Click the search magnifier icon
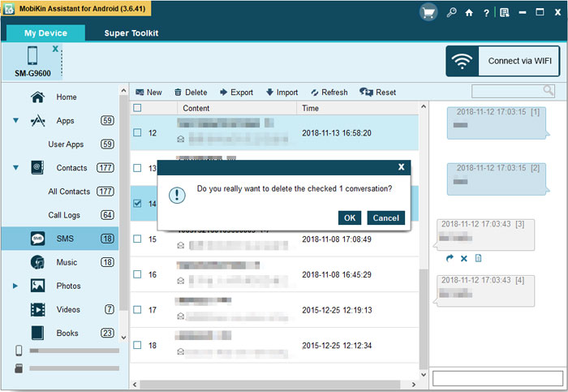This screenshot has height=392, width=568. [x=549, y=91]
